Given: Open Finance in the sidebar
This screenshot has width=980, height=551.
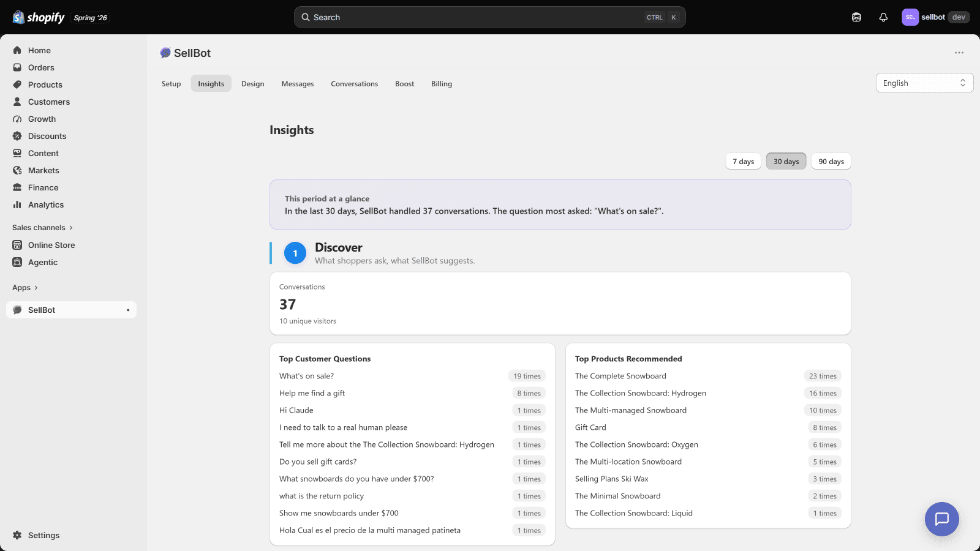Looking at the screenshot, I should tap(71, 187).
